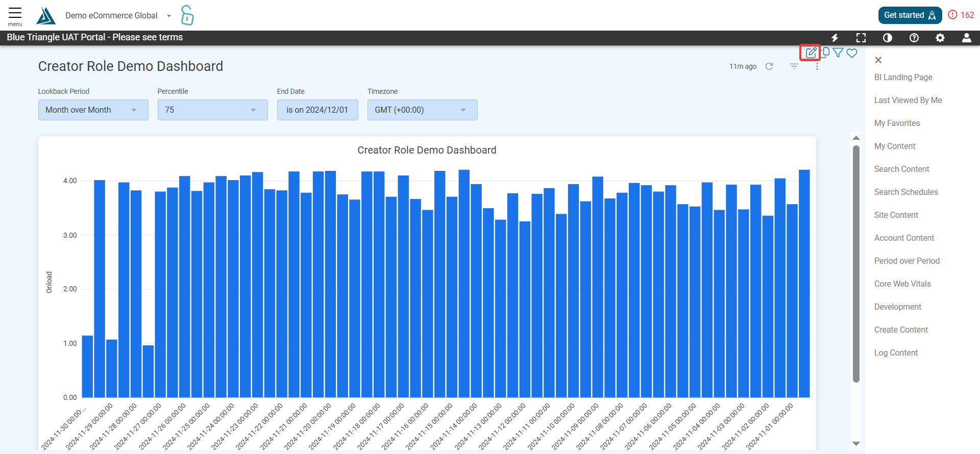This screenshot has width=980, height=454.
Task: Favorite dashboard with the heart icon
Action: [852, 53]
